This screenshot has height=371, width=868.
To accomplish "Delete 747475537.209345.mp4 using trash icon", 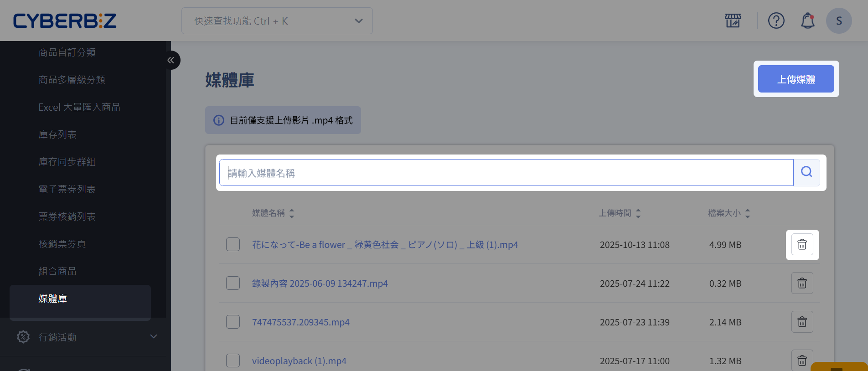I will (x=802, y=322).
